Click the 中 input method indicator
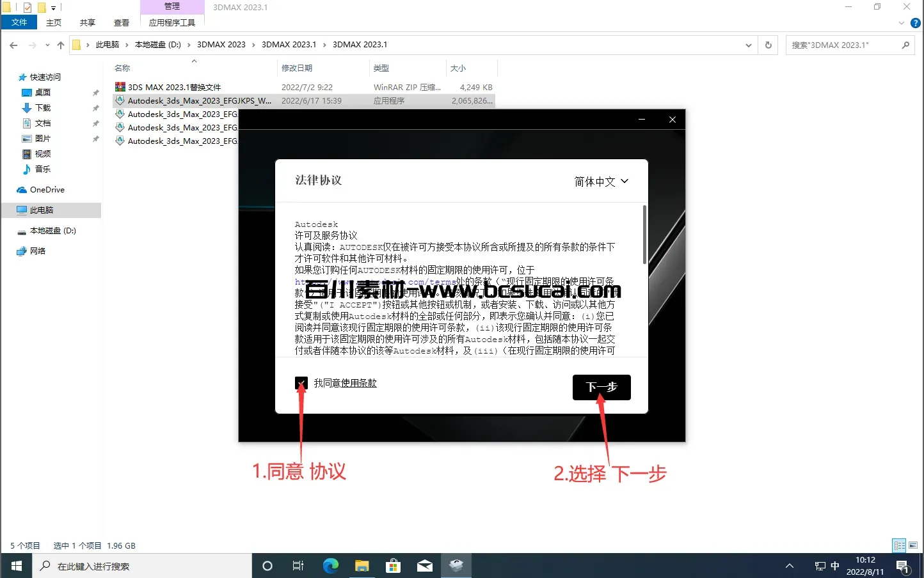924x578 pixels. [x=835, y=566]
